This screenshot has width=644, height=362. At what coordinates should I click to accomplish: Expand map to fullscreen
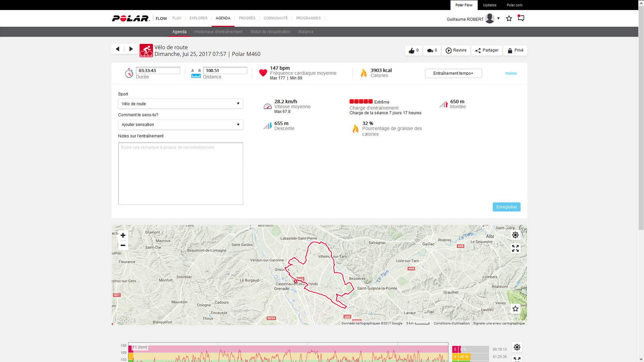coord(515,248)
